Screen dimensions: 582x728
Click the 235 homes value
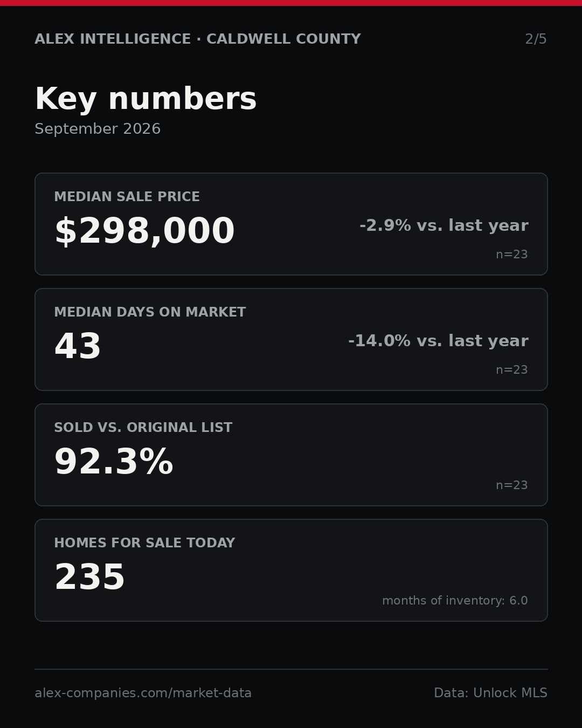[x=90, y=578]
